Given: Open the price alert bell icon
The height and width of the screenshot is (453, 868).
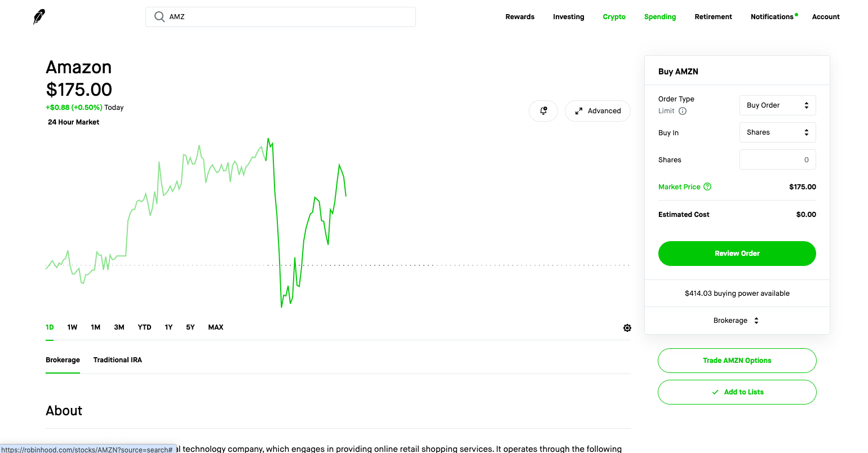Looking at the screenshot, I should 543,111.
